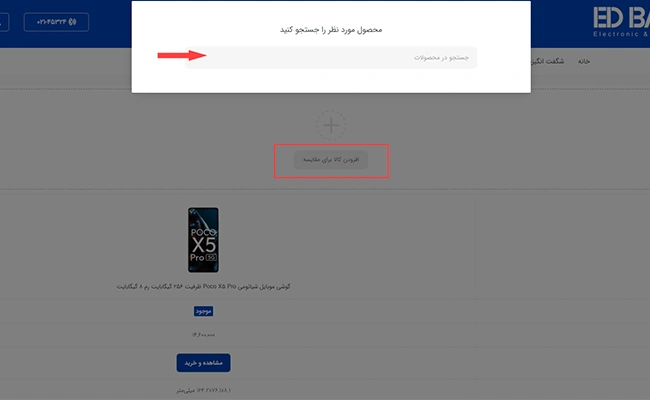
Task: Click the red arrow pointing at search box
Action: [x=182, y=55]
